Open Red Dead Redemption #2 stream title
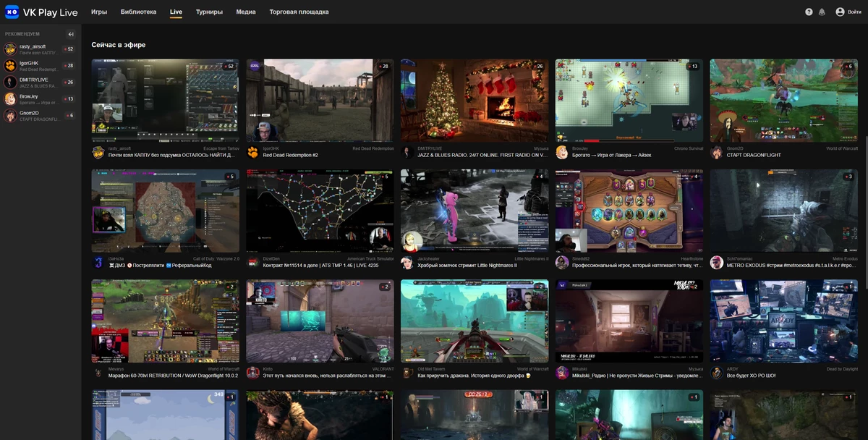The image size is (868, 440). [290, 155]
